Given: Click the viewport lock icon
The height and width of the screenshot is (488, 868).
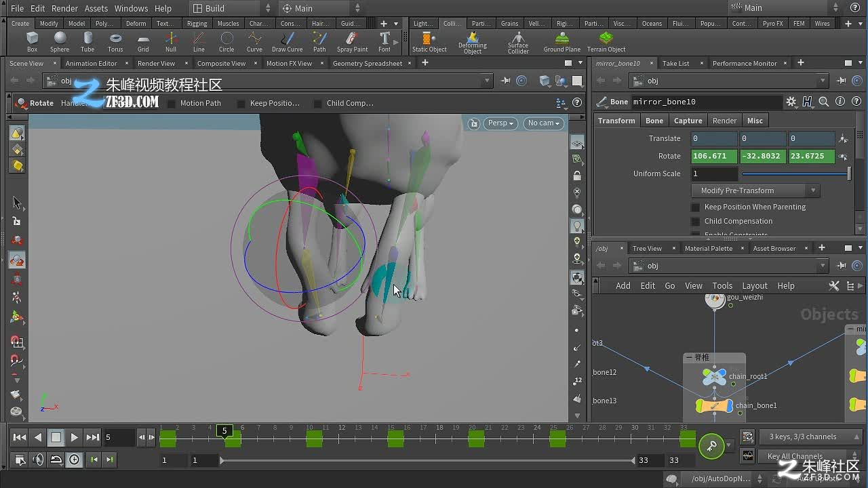Looking at the screenshot, I should click(x=577, y=176).
